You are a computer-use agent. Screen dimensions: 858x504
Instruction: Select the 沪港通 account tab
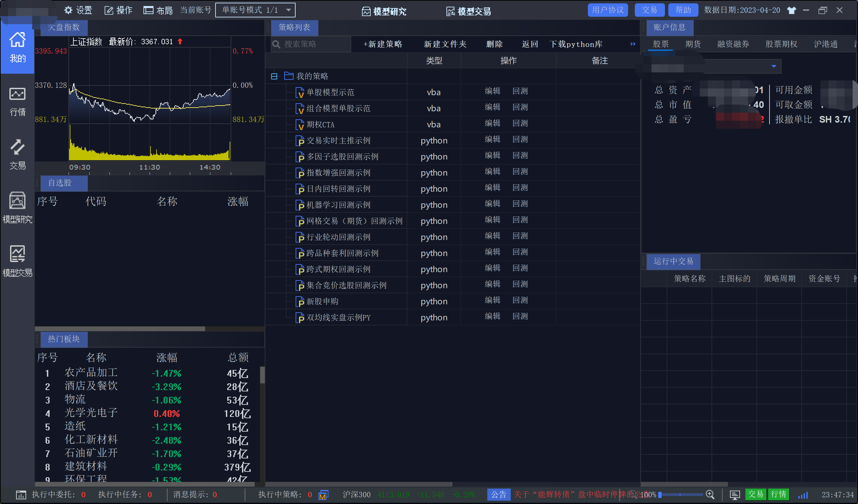pyautogui.click(x=825, y=44)
